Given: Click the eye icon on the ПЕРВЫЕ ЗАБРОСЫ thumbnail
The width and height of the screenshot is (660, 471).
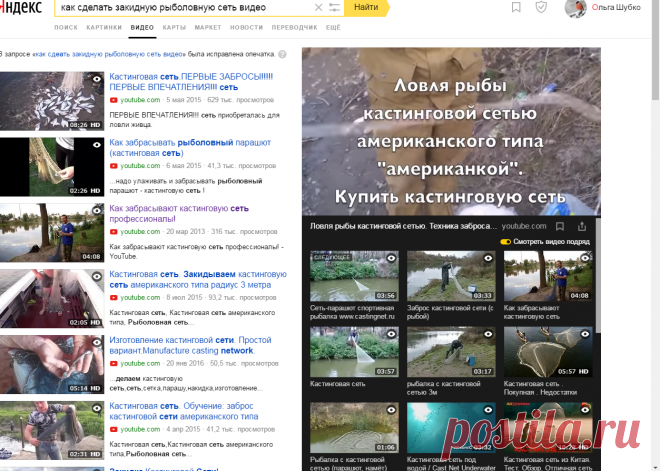Looking at the screenshot, I should point(97,79).
